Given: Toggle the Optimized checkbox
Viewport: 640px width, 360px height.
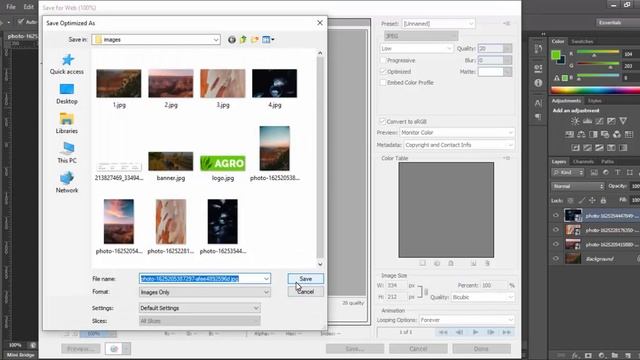Looking at the screenshot, I should tap(383, 71).
